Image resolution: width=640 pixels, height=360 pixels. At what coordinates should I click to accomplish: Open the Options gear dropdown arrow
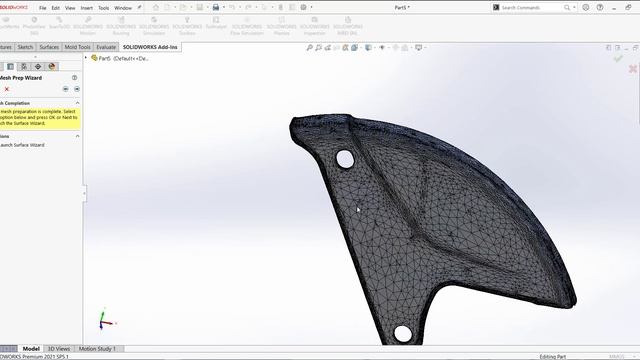coord(311,7)
